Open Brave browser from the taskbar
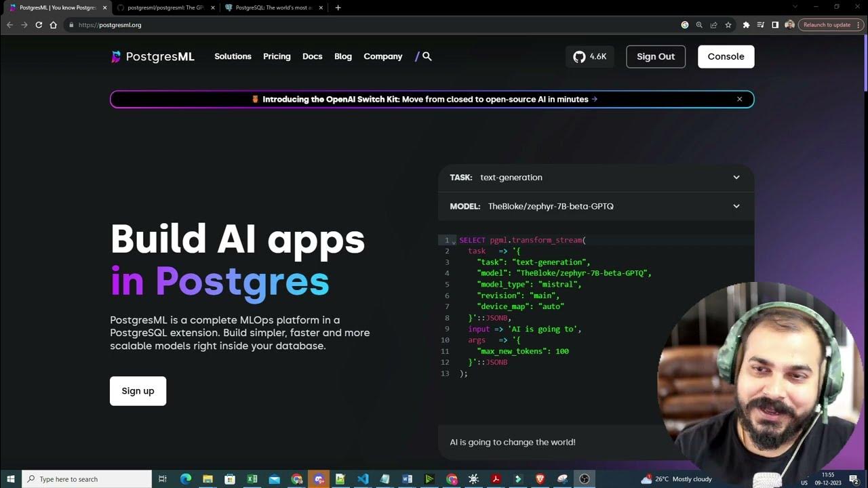 [x=540, y=479]
